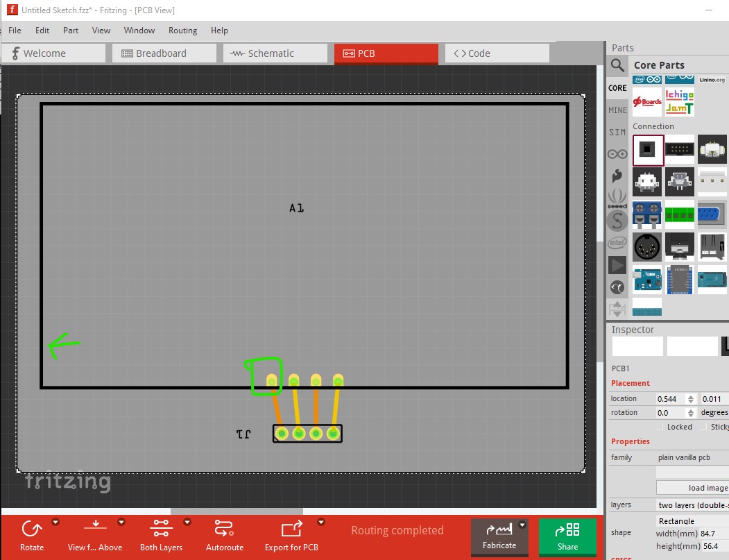This screenshot has height=560, width=729.
Task: Select the round DIN connector part
Action: pos(647,247)
